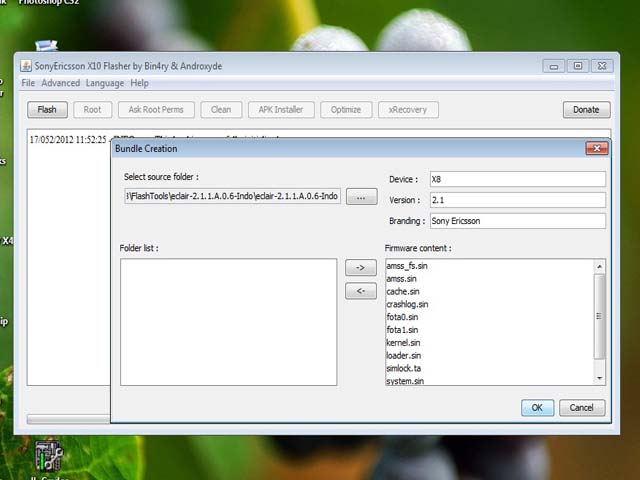
Task: Close the Bundle Creation dialog
Action: pyautogui.click(x=597, y=149)
